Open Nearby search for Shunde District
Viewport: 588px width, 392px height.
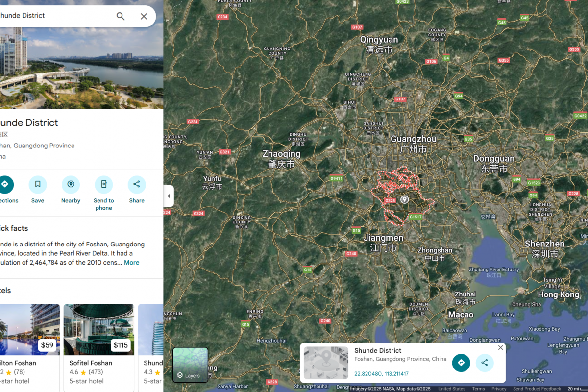tap(71, 185)
